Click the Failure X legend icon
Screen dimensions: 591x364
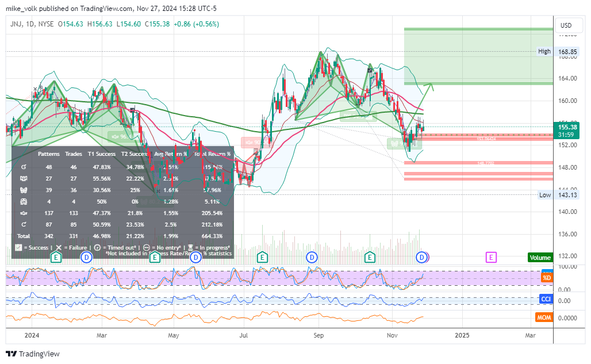click(59, 248)
